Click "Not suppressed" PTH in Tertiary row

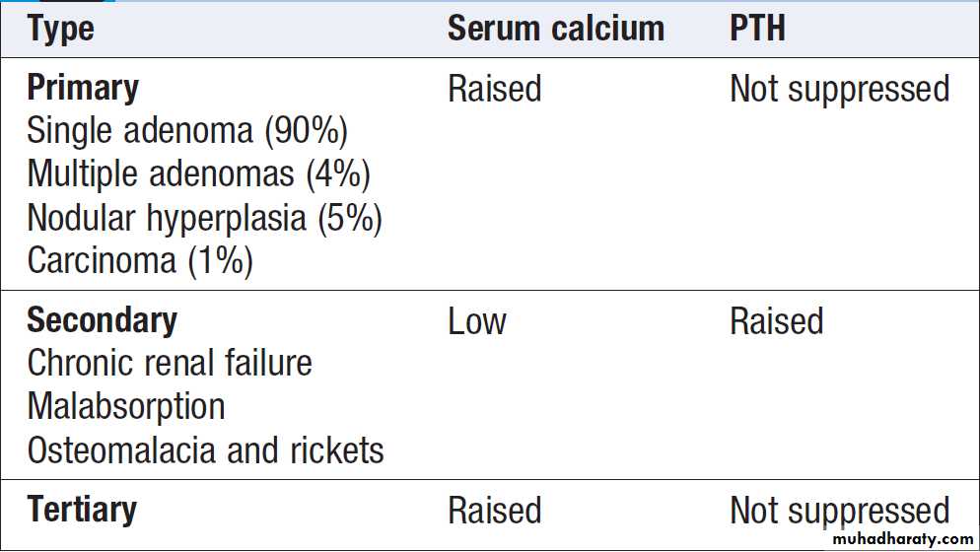[839, 511]
